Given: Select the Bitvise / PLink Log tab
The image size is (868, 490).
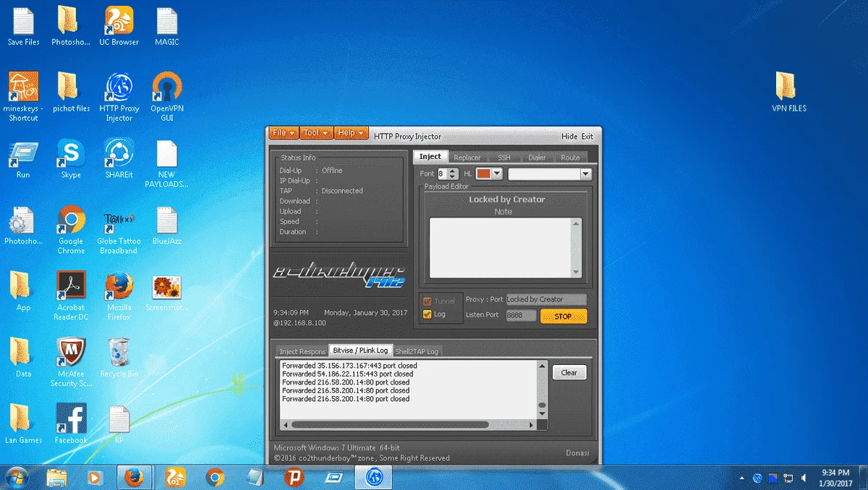Looking at the screenshot, I should (x=360, y=350).
